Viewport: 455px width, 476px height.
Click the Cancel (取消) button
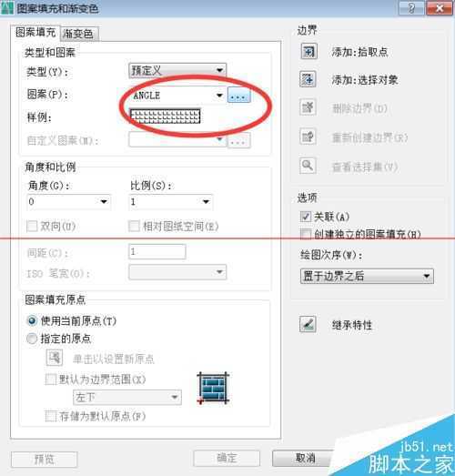[306, 458]
